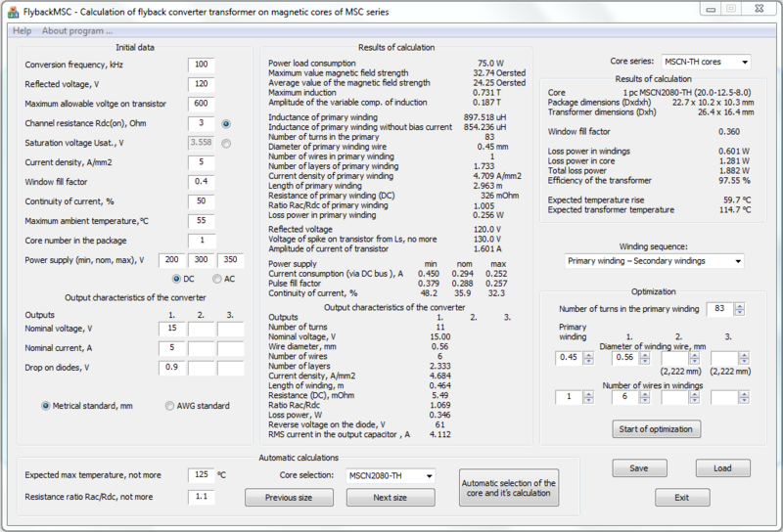Open the Core selection dropdown

390,475
